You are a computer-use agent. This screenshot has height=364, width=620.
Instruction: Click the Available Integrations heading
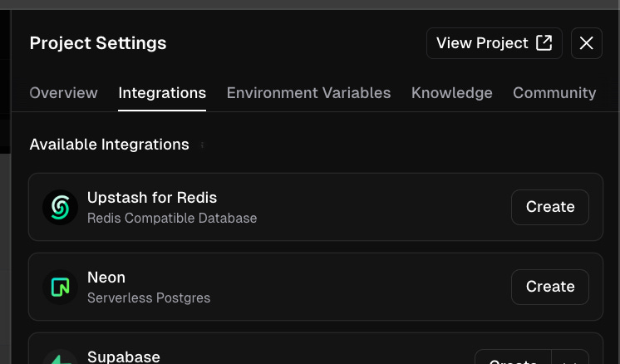pyautogui.click(x=109, y=145)
